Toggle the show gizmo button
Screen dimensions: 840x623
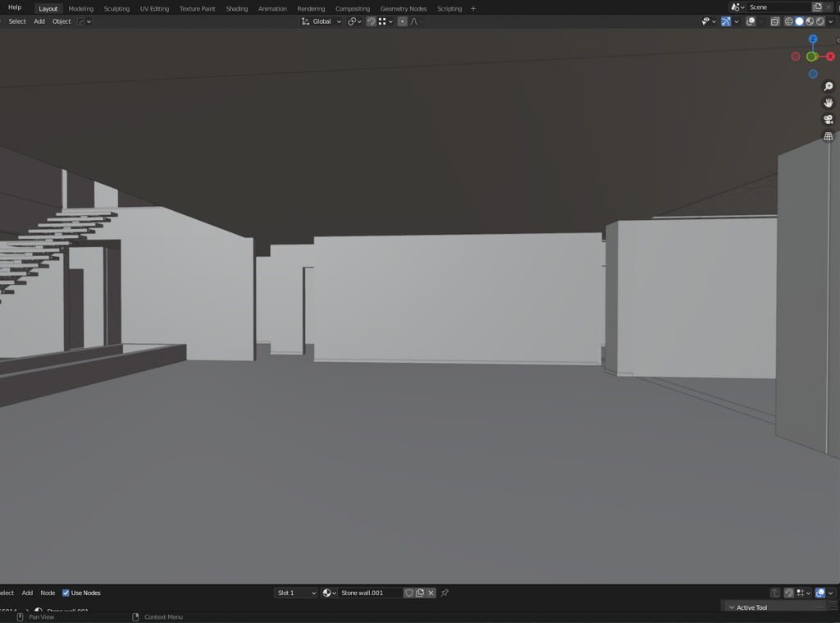726,21
